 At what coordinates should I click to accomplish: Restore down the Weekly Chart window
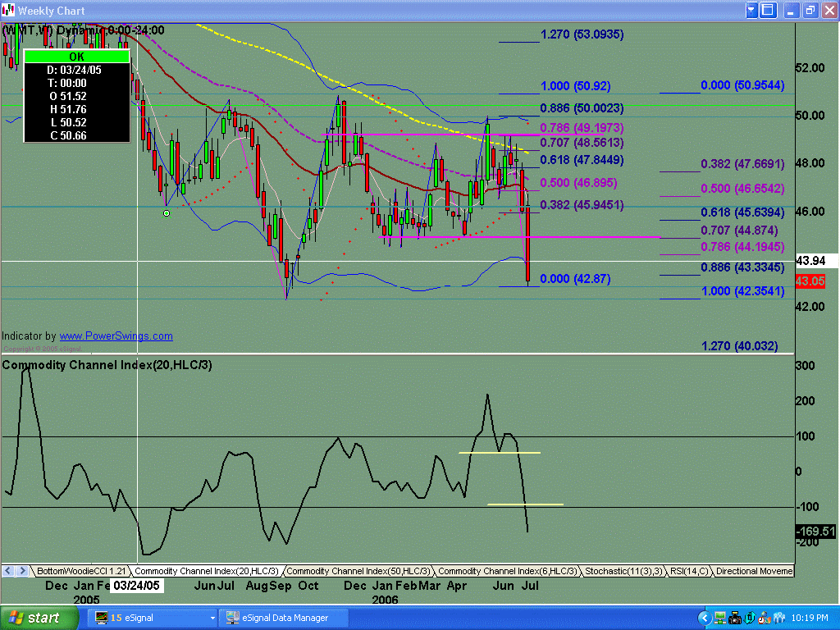click(810, 10)
